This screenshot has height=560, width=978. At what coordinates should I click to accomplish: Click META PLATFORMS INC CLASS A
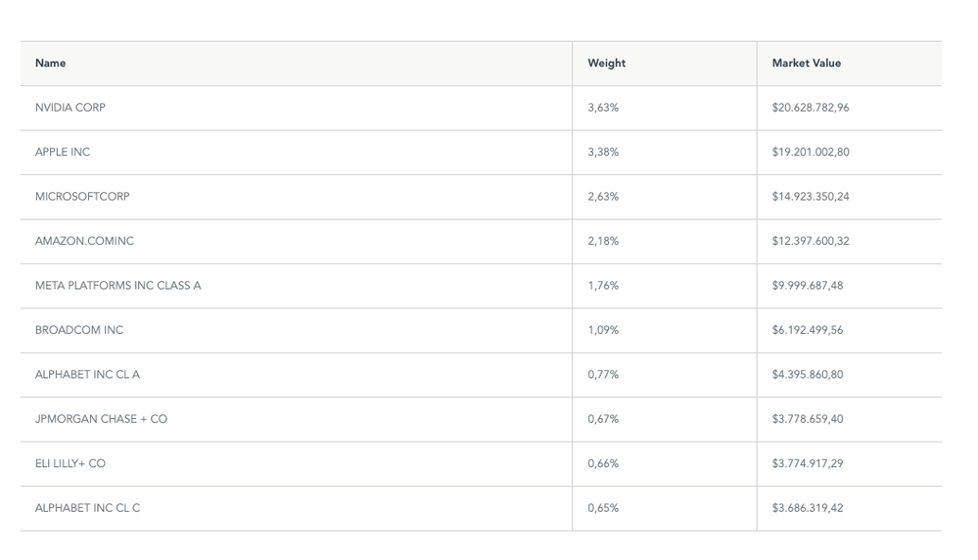[x=117, y=286]
